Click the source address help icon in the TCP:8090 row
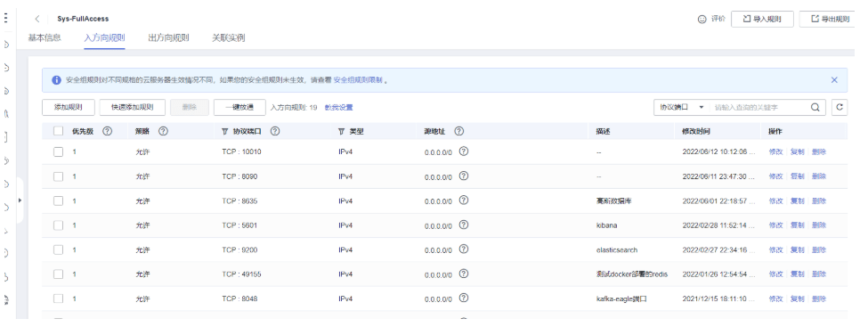Image resolution: width=868 pixels, height=327 pixels. pos(464,176)
